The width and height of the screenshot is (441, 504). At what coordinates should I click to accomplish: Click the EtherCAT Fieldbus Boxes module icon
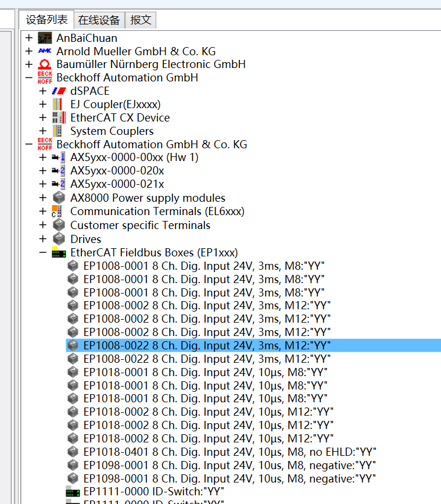pos(59,253)
